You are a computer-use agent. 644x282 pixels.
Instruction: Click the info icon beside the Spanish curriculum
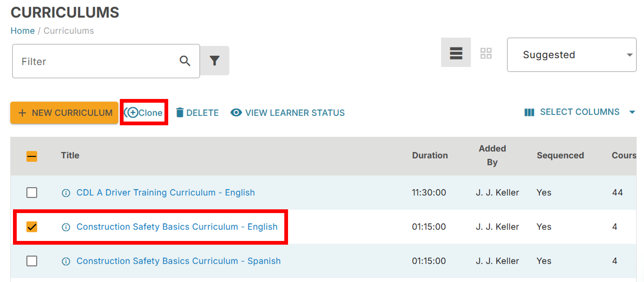point(66,261)
